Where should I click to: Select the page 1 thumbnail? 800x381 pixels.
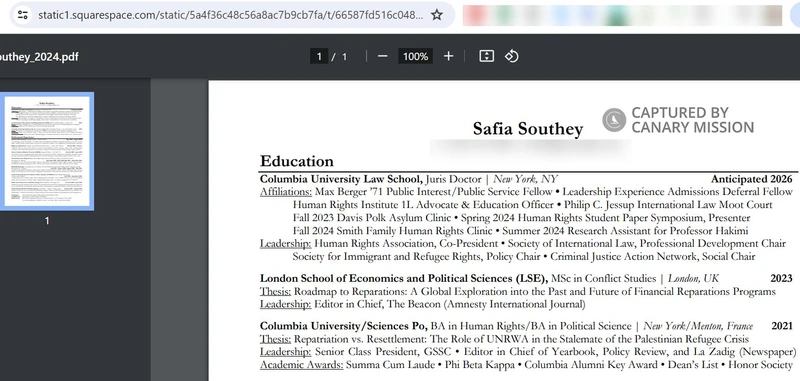[x=47, y=151]
